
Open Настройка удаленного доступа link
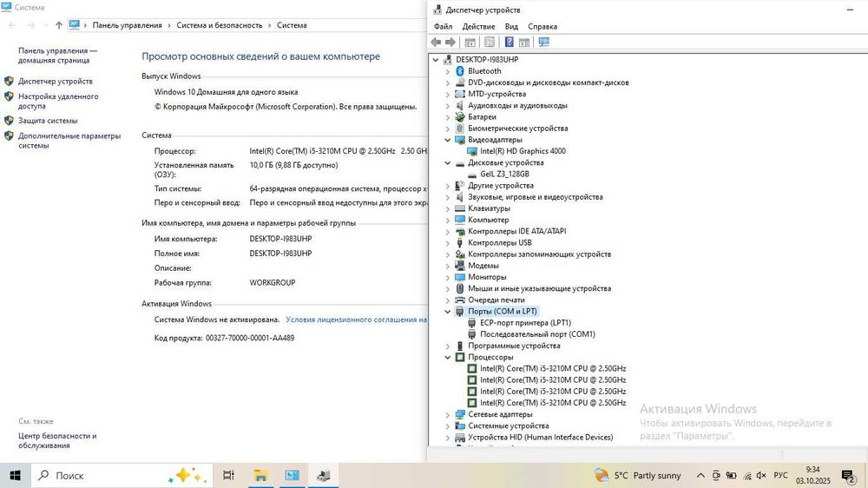point(58,101)
